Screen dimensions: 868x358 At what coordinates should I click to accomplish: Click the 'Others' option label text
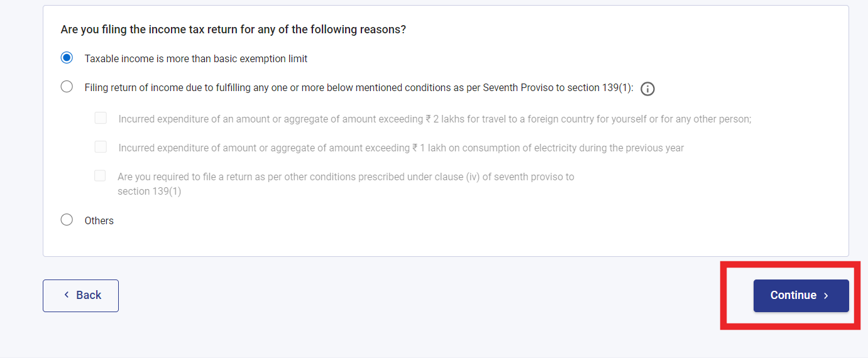click(99, 221)
